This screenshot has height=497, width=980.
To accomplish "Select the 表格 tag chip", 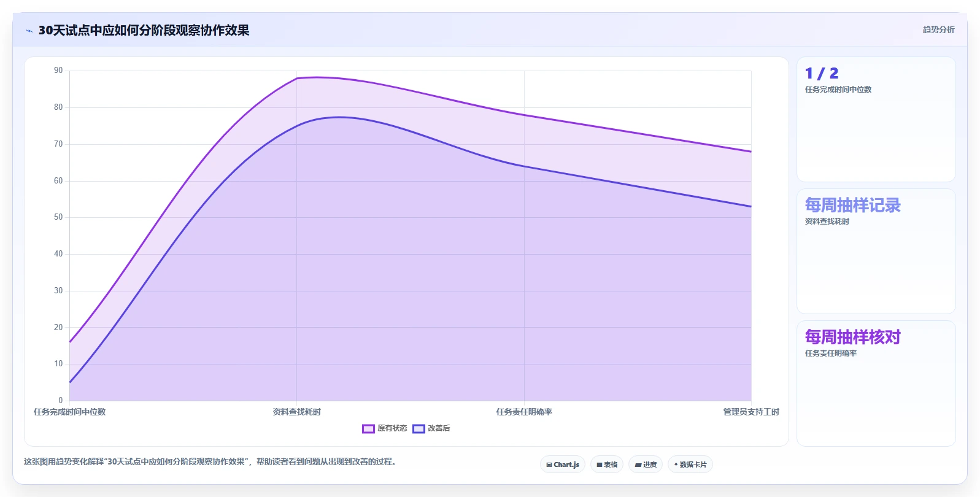I will [607, 464].
